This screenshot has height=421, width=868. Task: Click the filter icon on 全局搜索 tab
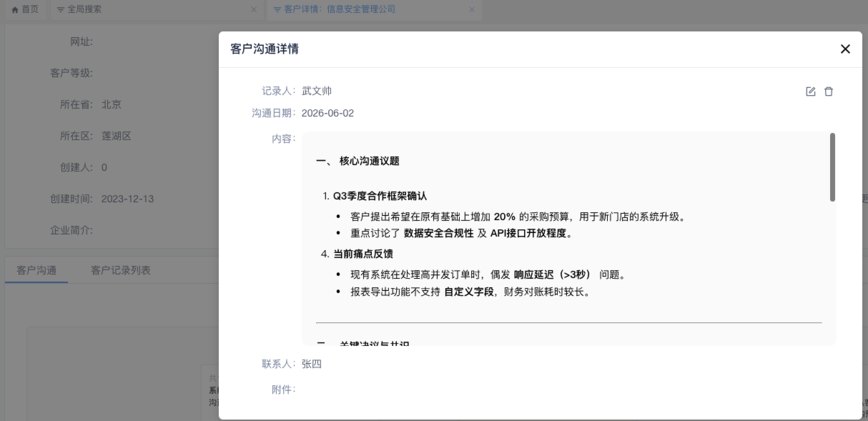click(61, 9)
